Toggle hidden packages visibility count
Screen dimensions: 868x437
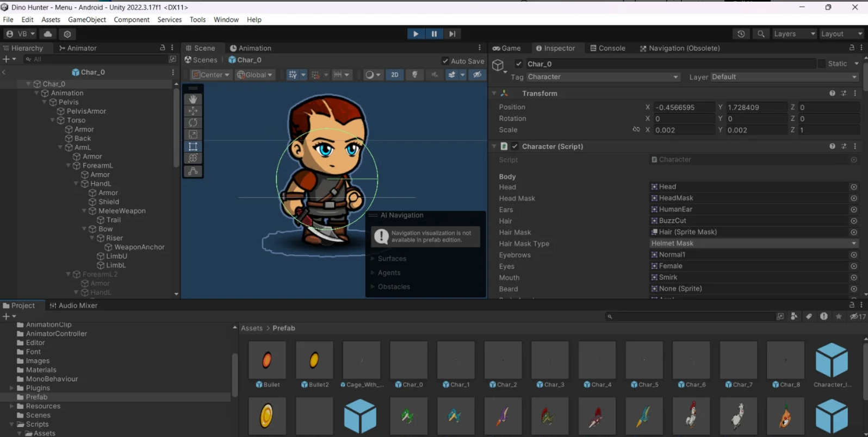pyautogui.click(x=858, y=316)
